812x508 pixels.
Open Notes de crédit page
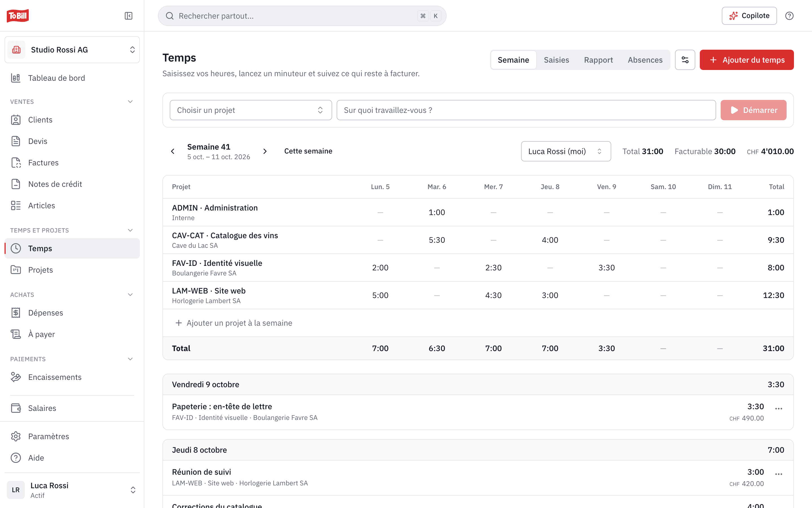click(72, 184)
